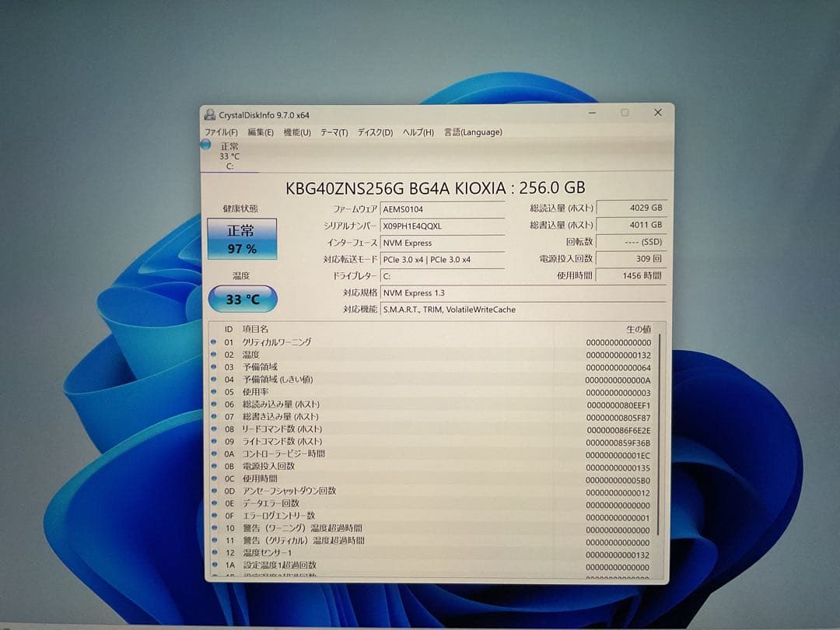Viewport: 840px width, 630px height.
Task: Click the 正常 97 % health status button
Action: coord(242,239)
